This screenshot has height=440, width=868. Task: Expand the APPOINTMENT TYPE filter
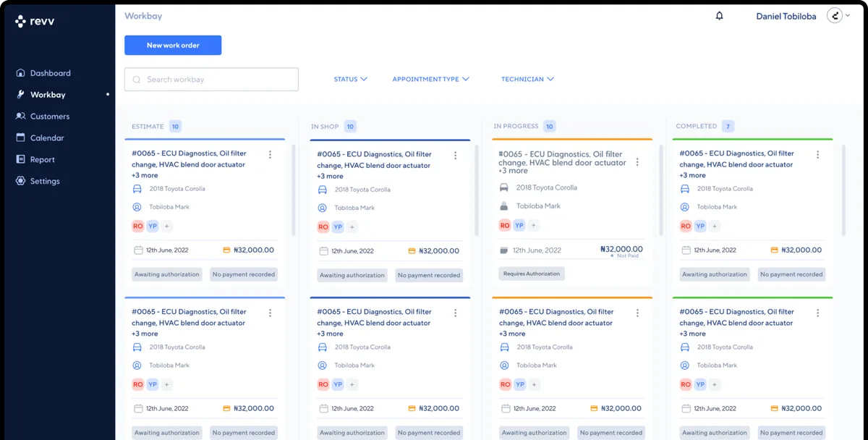[431, 79]
